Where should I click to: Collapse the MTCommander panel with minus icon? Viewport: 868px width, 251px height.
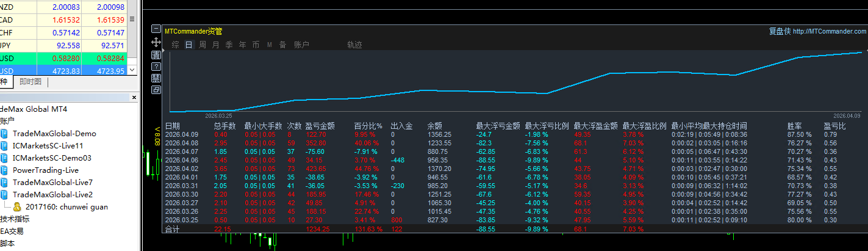click(x=156, y=29)
